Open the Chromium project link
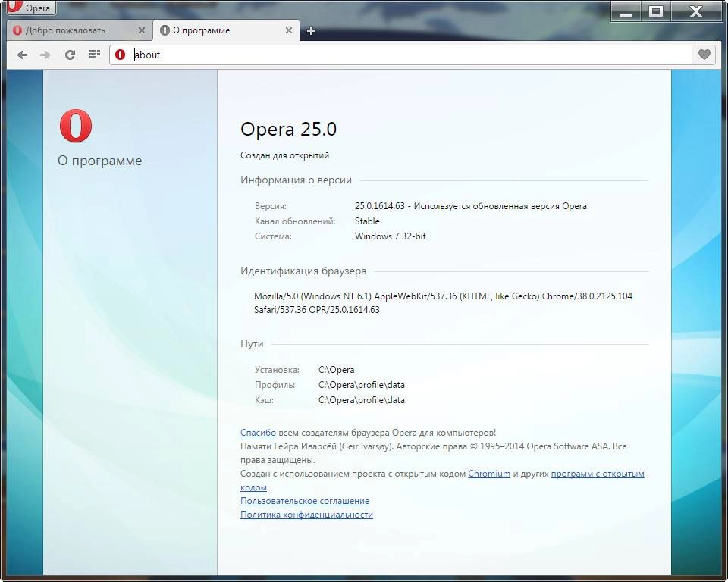This screenshot has height=582, width=728. pos(489,474)
